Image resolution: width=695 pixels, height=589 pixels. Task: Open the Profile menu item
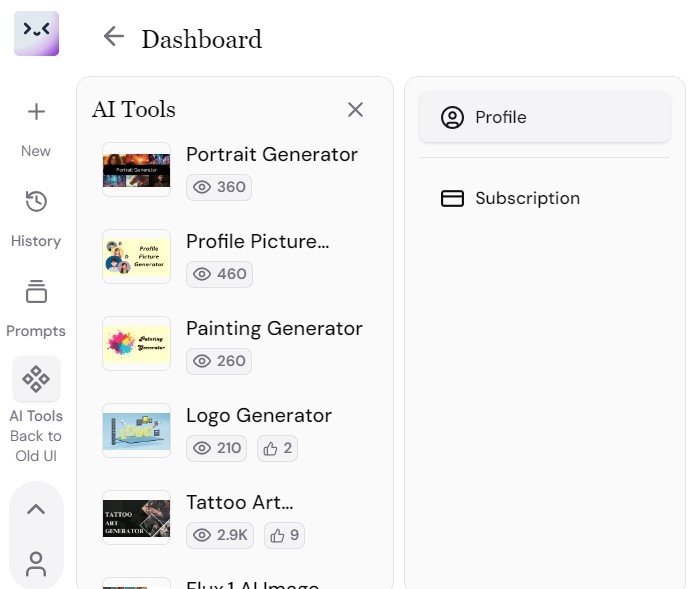coord(544,117)
